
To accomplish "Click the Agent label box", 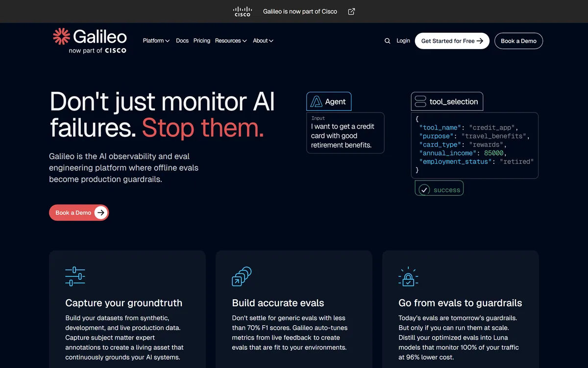I will click(x=329, y=102).
